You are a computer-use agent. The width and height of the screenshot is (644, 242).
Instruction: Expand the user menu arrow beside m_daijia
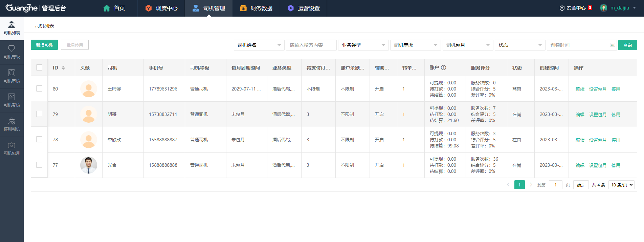point(634,8)
